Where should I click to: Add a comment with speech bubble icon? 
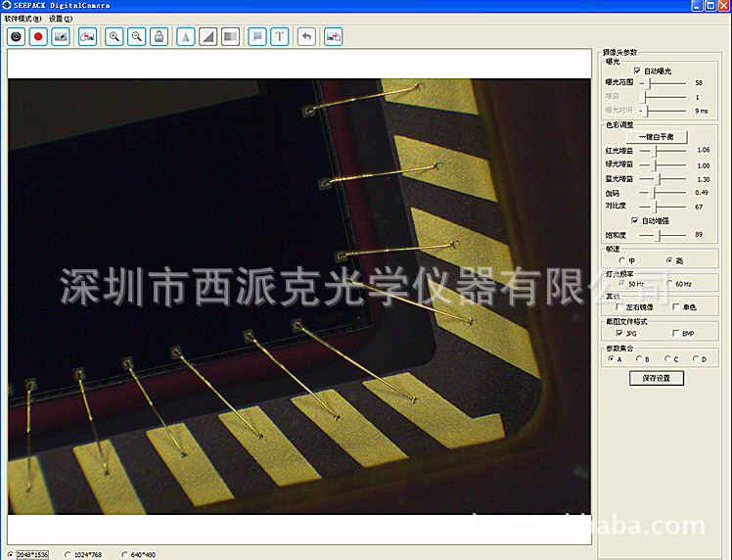point(257,36)
